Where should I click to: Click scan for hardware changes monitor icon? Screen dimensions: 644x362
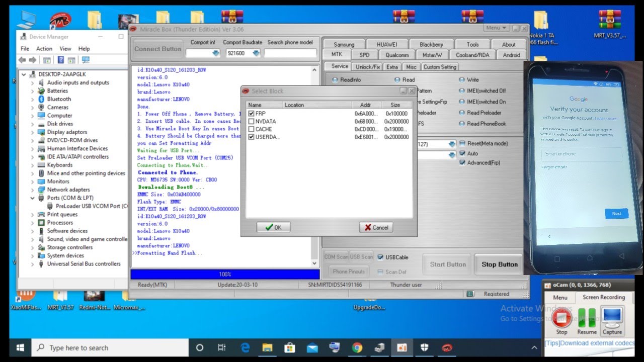(x=85, y=60)
